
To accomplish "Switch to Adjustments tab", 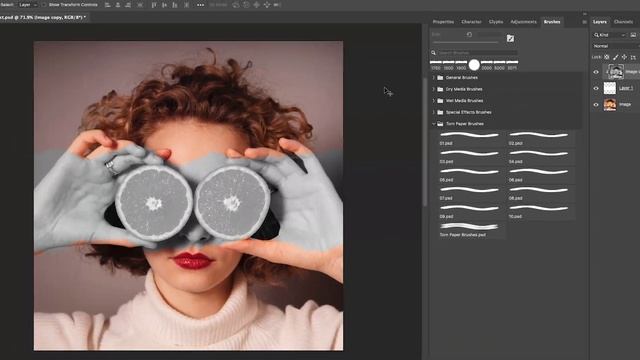I will click(523, 22).
